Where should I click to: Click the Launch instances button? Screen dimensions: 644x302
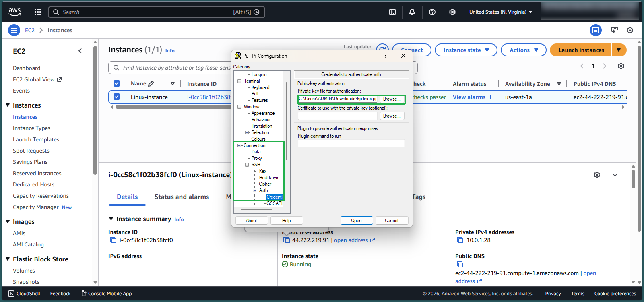(581, 50)
